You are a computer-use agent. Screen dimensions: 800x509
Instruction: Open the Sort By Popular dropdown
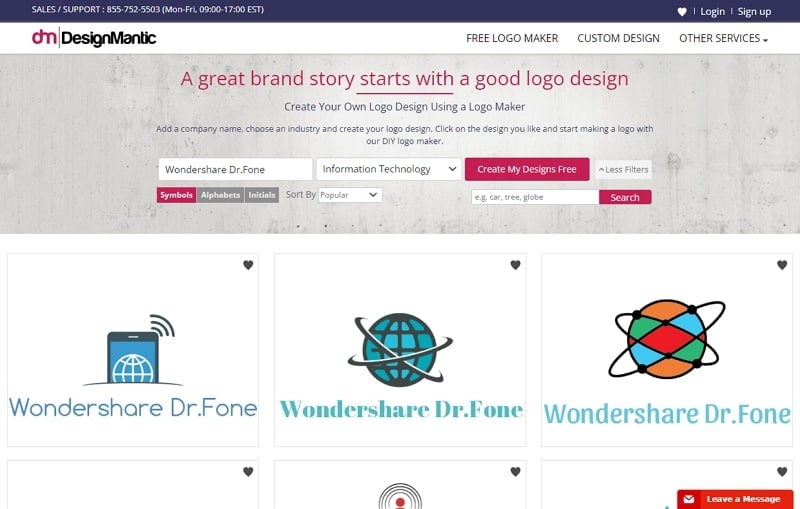350,195
